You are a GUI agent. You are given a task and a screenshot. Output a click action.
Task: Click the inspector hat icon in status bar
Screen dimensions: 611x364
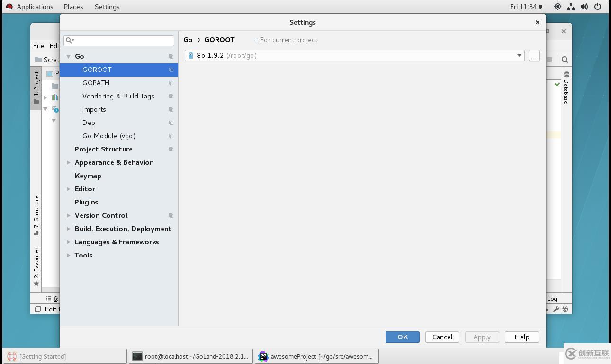tap(565, 309)
